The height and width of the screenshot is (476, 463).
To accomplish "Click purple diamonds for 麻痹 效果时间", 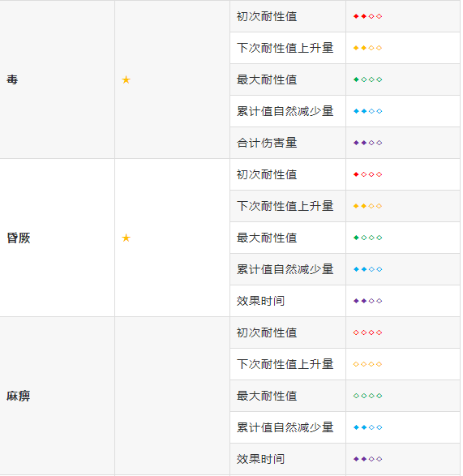I will coord(367,459).
